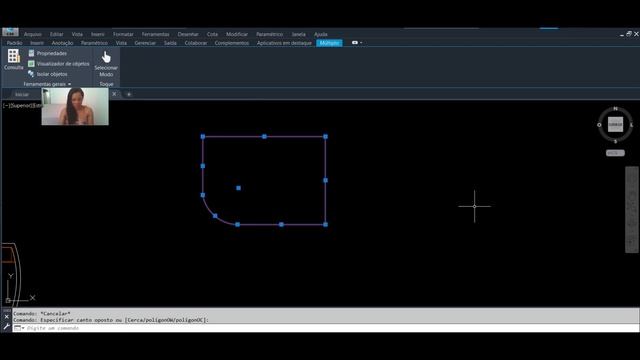The image size is (640, 360).
Task: Switch to the Inserir ribbon tab
Action: 37,43
